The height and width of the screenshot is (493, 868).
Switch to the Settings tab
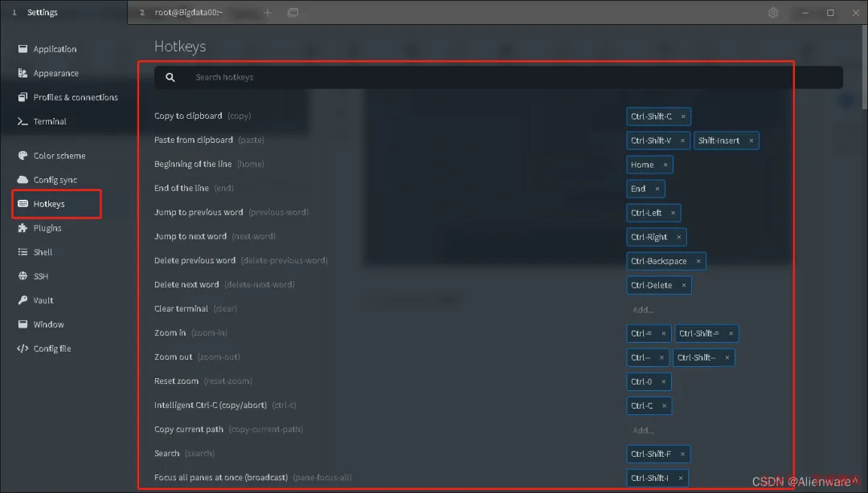63,12
